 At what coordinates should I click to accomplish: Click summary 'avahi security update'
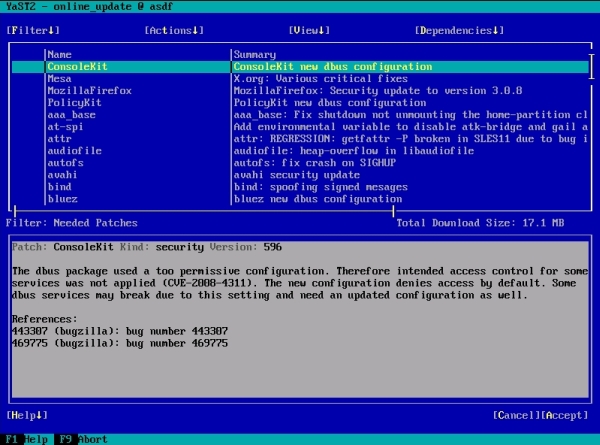pos(297,175)
